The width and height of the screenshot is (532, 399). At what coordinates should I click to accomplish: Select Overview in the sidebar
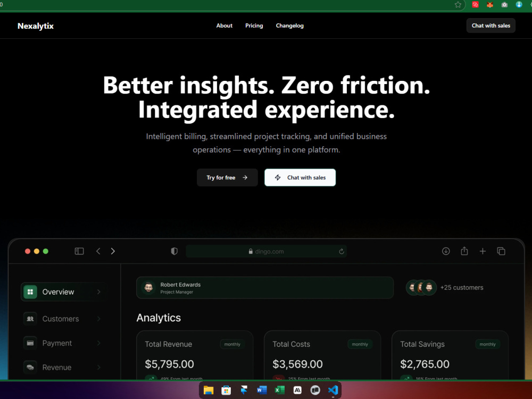(64, 292)
